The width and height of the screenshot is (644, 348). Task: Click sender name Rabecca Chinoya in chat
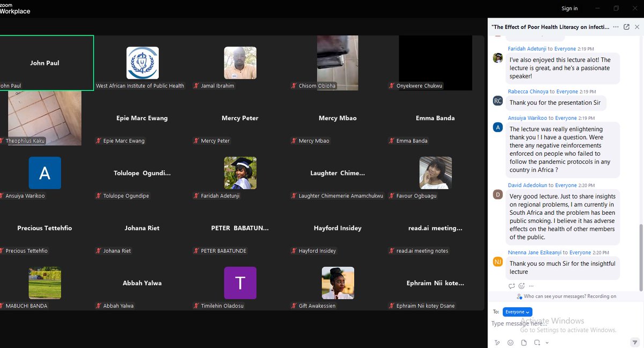(529, 92)
